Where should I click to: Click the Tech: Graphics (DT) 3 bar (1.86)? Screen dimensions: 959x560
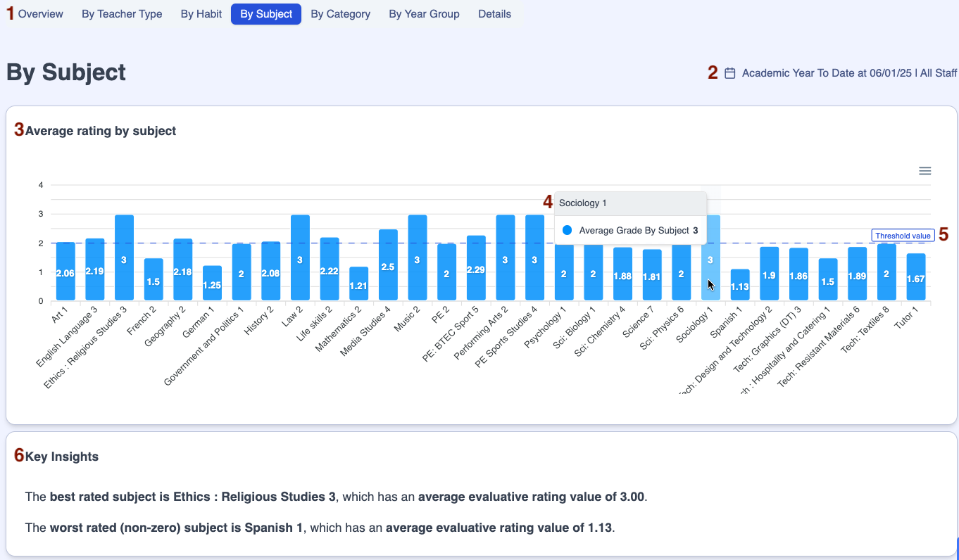pos(799,275)
